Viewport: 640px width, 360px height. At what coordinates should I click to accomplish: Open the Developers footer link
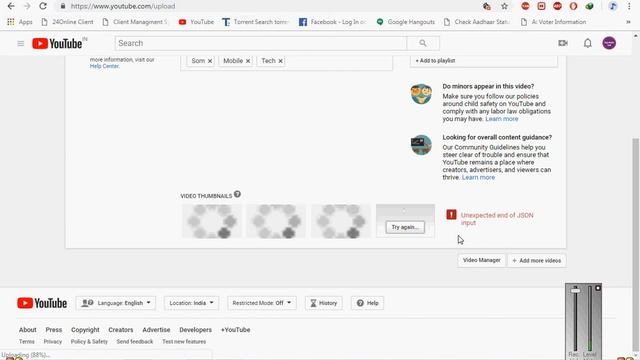tap(196, 330)
